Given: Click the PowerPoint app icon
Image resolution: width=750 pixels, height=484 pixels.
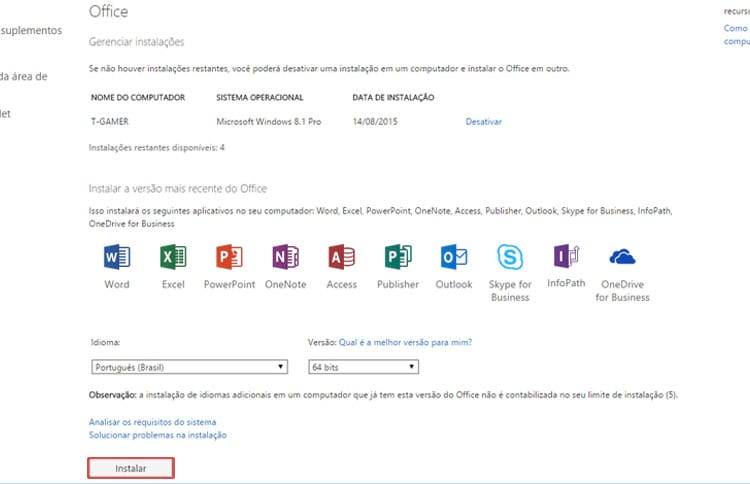Looking at the screenshot, I should click(x=229, y=257).
